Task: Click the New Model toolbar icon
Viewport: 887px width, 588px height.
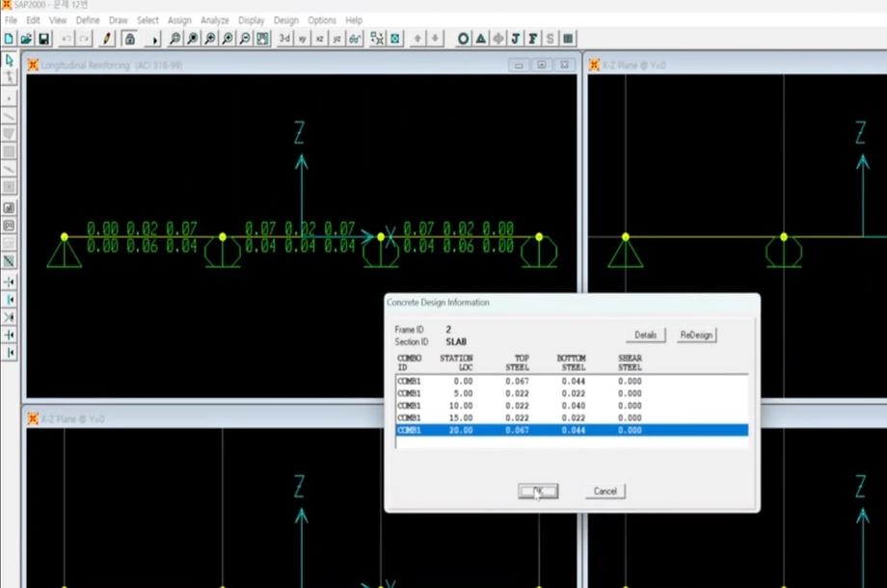Action: tap(9, 39)
